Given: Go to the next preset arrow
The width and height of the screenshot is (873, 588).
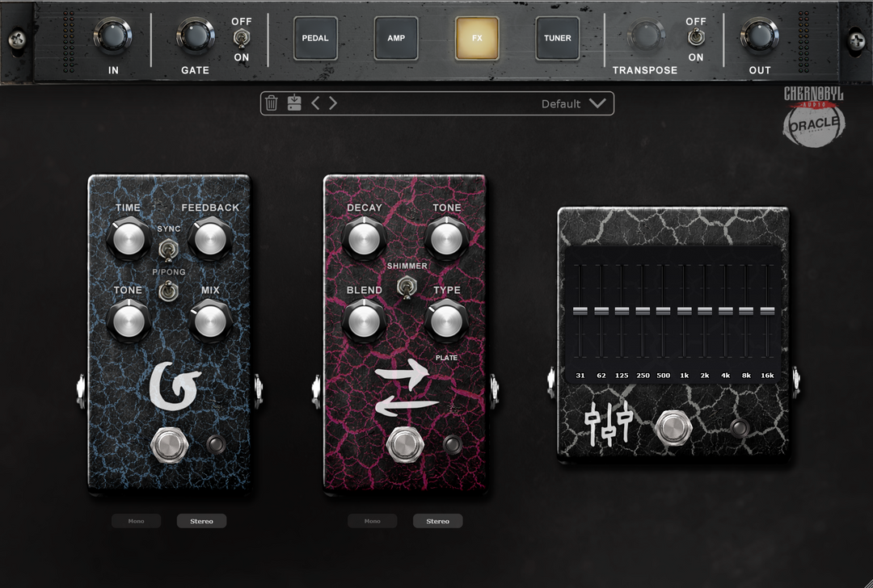Looking at the screenshot, I should (x=333, y=103).
